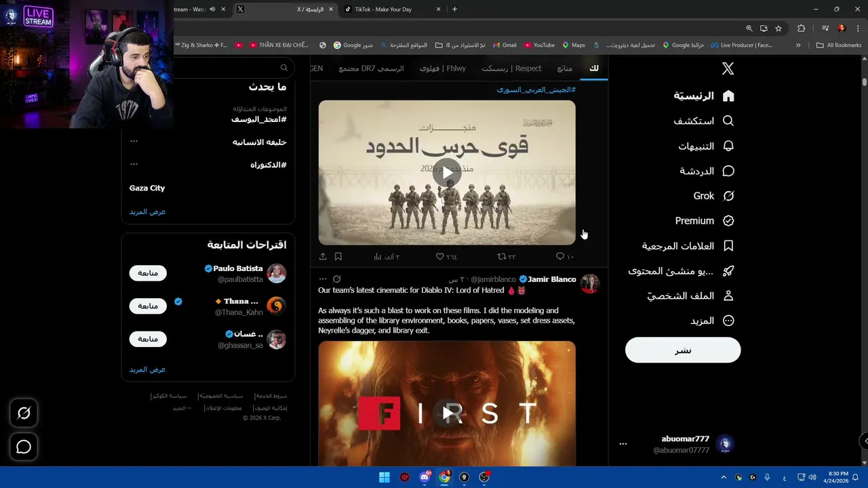Switch to the Respect | ريسبكت tab
Screen dimensions: 868x488
pyautogui.click(x=511, y=68)
